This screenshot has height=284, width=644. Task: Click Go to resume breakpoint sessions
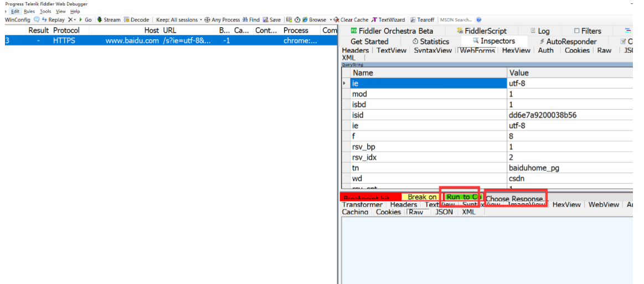(x=85, y=20)
